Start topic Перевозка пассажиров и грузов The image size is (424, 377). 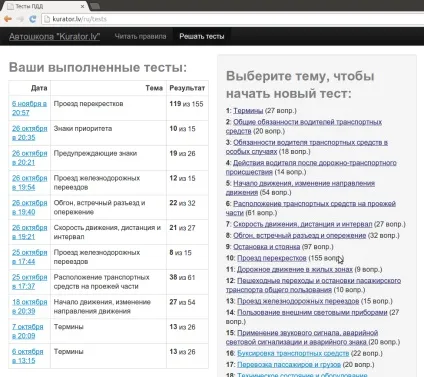[x=289, y=365]
